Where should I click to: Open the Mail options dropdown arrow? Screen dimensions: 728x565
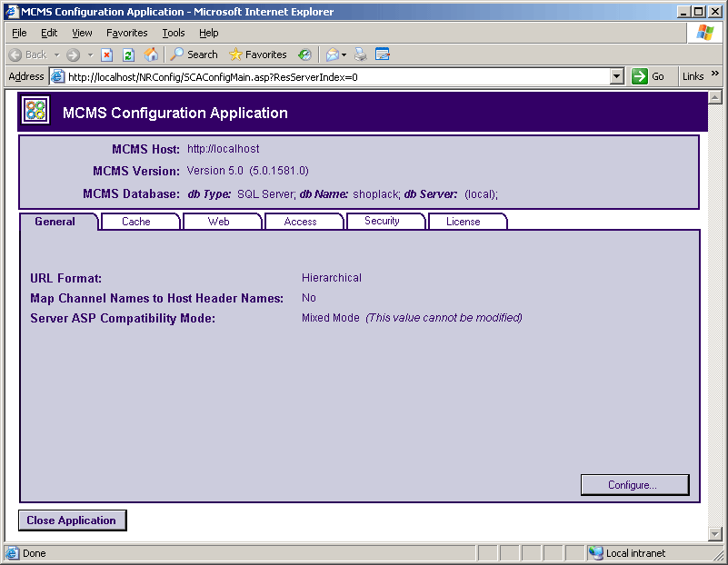click(344, 55)
